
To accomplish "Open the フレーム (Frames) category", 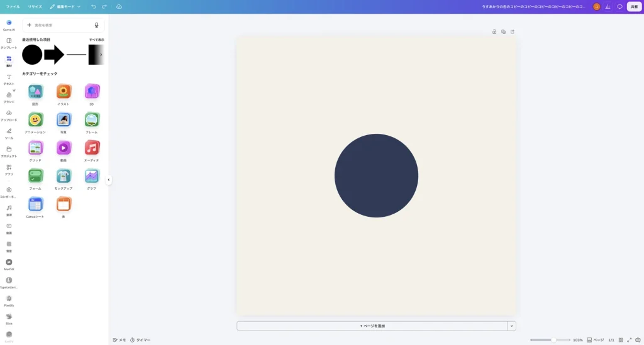I will [x=92, y=123].
